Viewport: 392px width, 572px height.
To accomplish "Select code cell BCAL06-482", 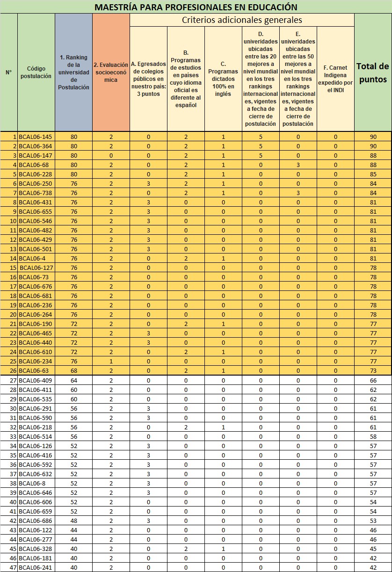I will pyautogui.click(x=36, y=230).
